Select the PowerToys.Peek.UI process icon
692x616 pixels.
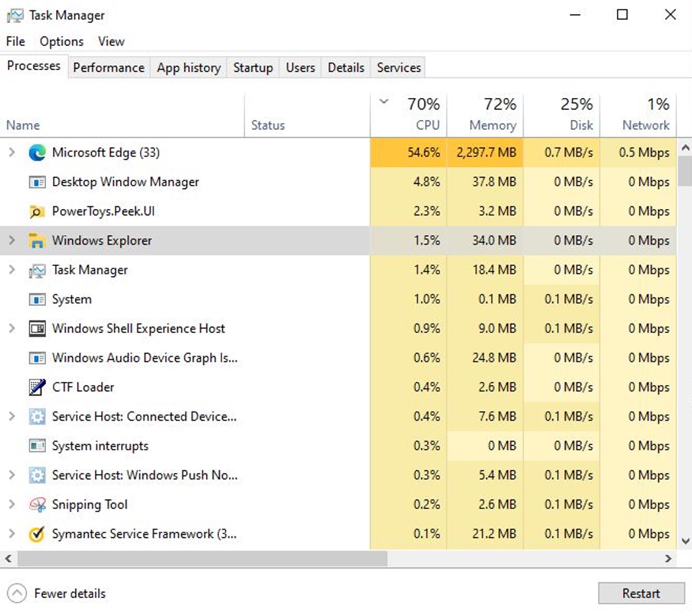(x=37, y=211)
